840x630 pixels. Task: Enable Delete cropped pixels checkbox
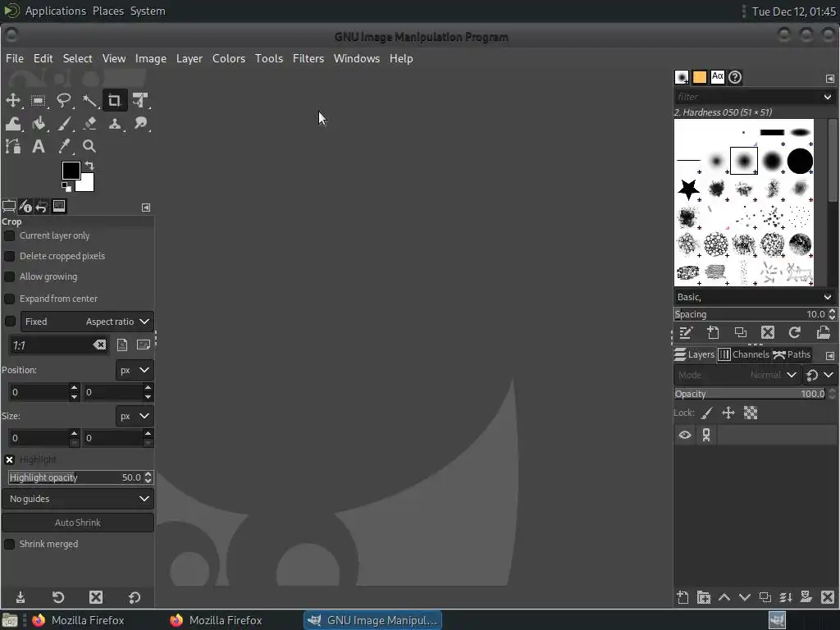pyautogui.click(x=9, y=256)
